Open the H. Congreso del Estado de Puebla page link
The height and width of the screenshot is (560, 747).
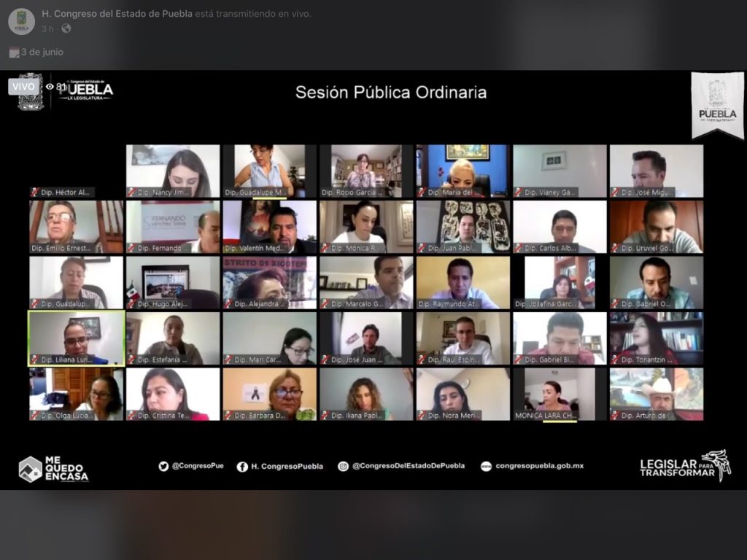[117, 14]
